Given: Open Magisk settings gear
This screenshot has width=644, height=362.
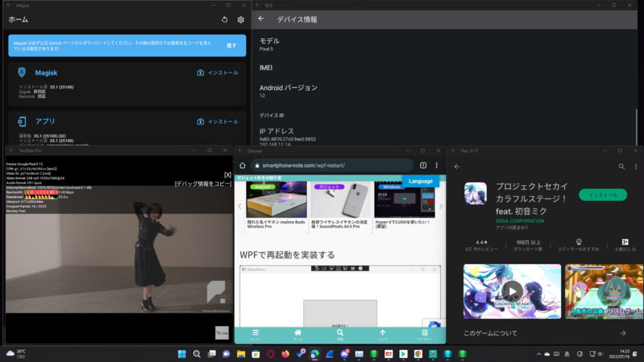Looking at the screenshot, I should (241, 19).
